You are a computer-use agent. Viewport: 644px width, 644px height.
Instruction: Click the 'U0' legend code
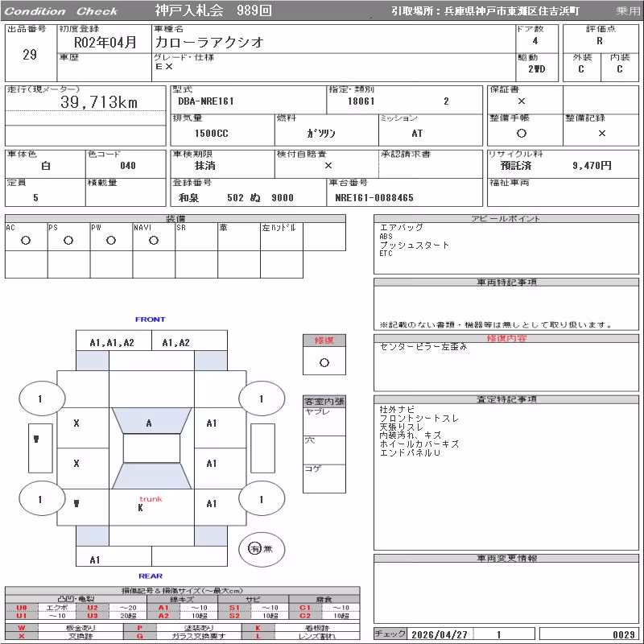tap(22, 608)
